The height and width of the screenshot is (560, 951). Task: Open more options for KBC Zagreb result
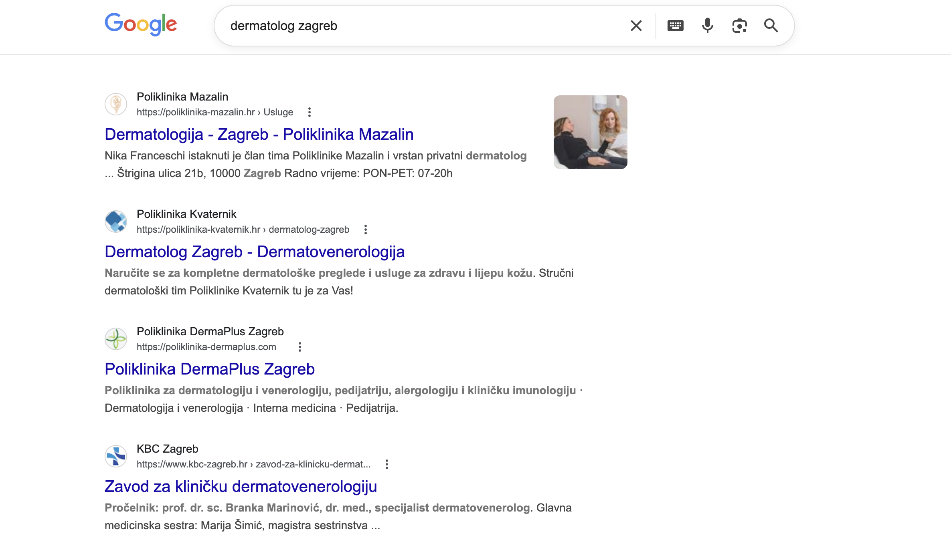[386, 464]
